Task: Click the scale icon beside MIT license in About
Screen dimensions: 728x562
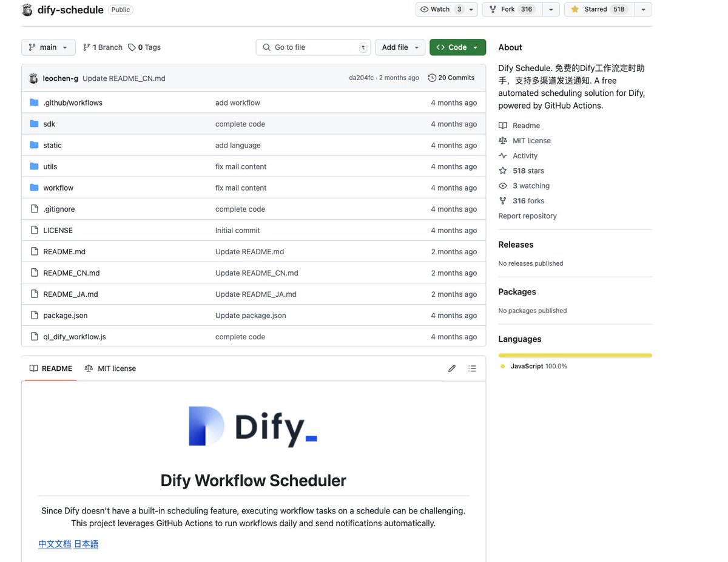Action: click(503, 140)
